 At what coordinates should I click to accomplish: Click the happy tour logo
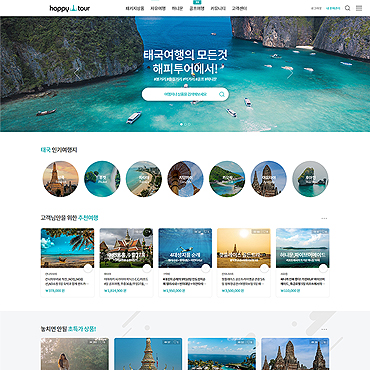pyautogui.click(x=70, y=8)
